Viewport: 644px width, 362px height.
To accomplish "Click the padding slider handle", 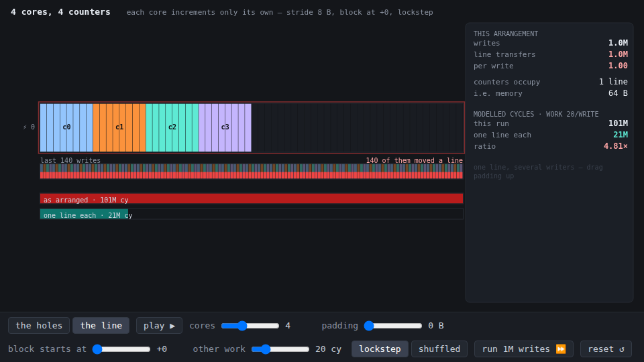I will [x=369, y=326].
